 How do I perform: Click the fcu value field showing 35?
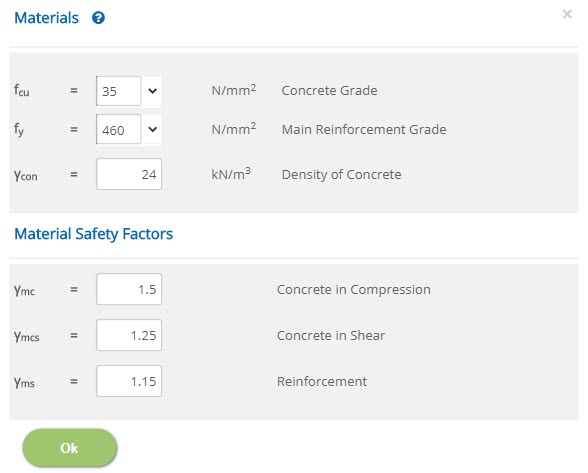pos(118,91)
